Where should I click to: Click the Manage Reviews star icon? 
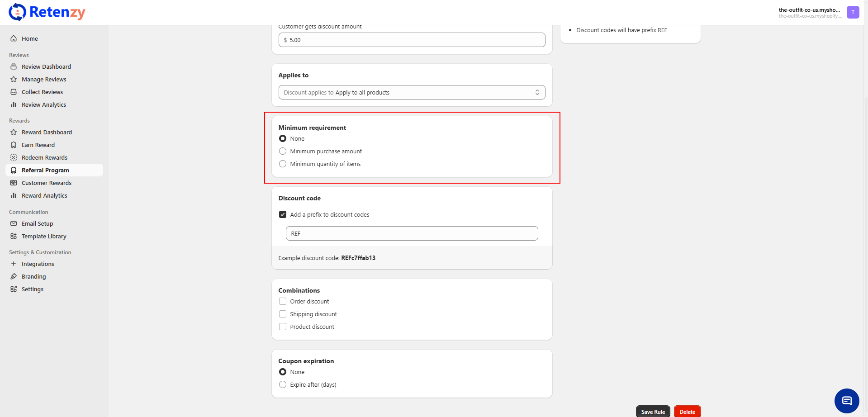14,79
